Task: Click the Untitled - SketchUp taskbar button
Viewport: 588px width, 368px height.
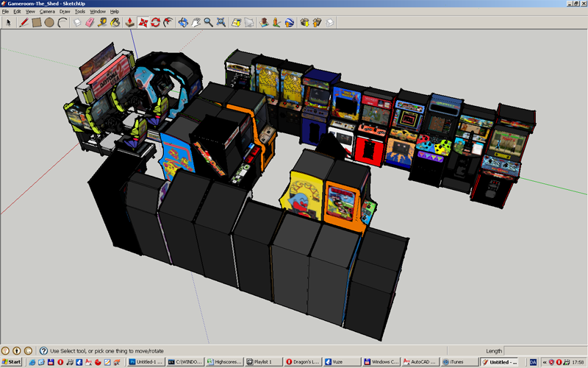Action: tap(499, 362)
